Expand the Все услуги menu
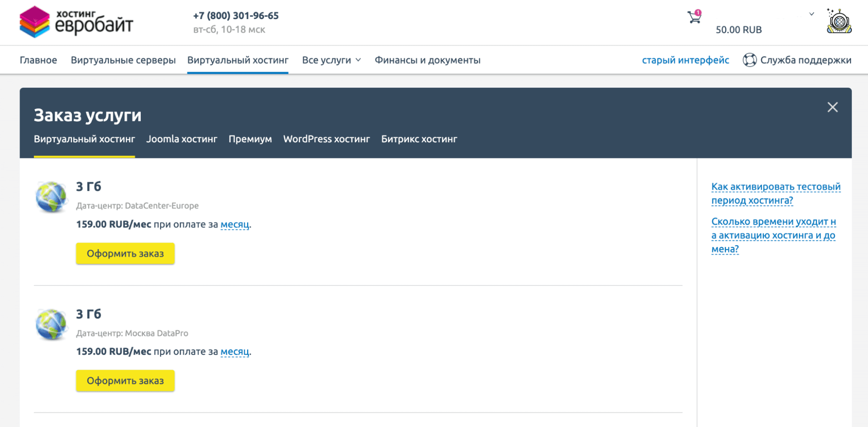This screenshot has width=868, height=427. 331,60
